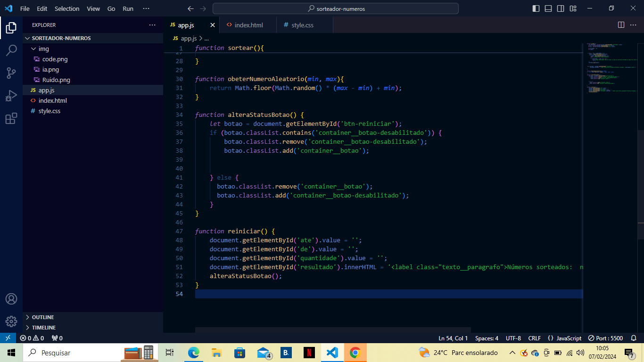Open the Edit menu
The width and height of the screenshot is (644, 362).
coord(42,8)
